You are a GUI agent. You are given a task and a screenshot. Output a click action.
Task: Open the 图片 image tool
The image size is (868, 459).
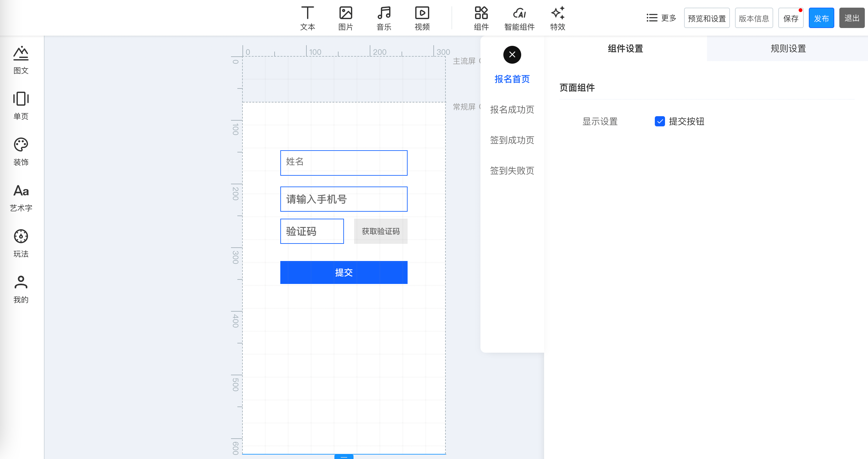click(345, 18)
